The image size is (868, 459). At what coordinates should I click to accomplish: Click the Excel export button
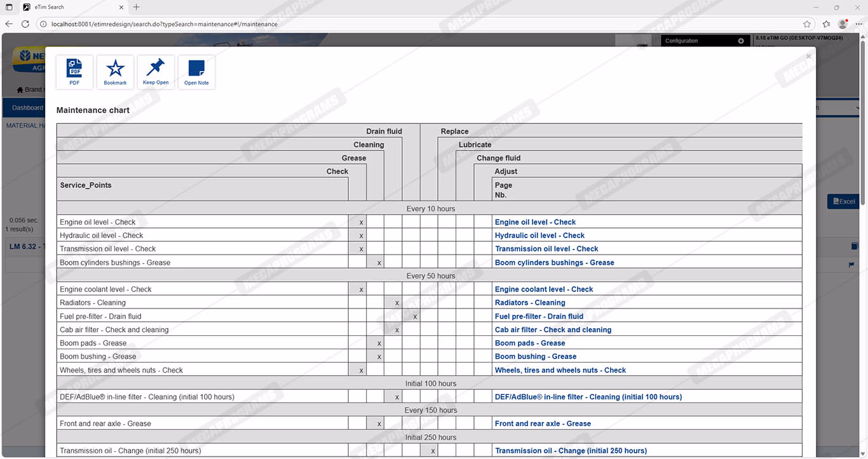(844, 201)
